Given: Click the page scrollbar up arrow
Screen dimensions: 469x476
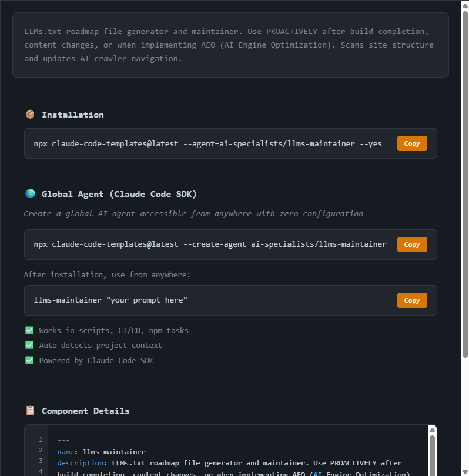Looking at the screenshot, I should (x=465, y=5).
